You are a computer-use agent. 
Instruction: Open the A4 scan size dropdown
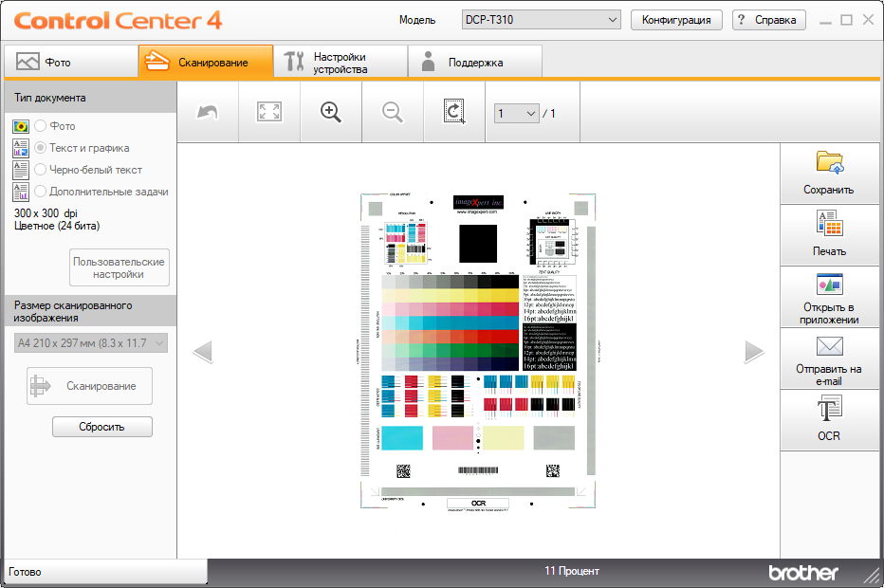click(x=91, y=342)
